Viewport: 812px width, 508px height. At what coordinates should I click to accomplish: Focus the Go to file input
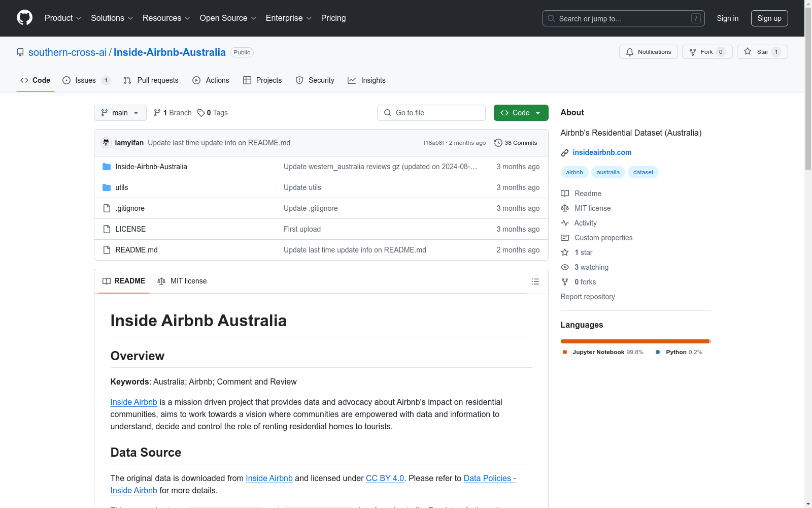click(x=431, y=113)
